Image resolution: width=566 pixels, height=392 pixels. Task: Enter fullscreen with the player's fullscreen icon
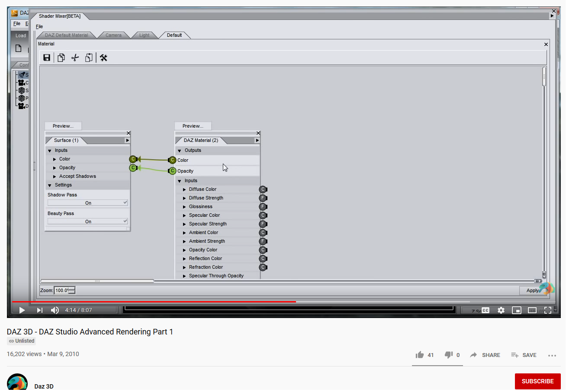pyautogui.click(x=548, y=310)
